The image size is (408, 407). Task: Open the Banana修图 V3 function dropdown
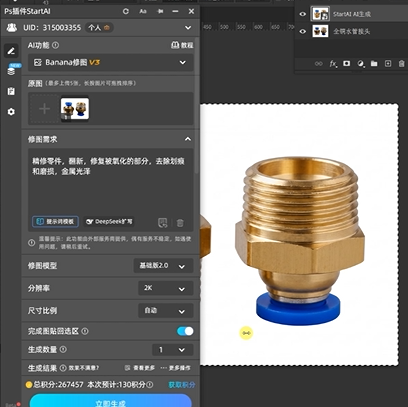111,62
